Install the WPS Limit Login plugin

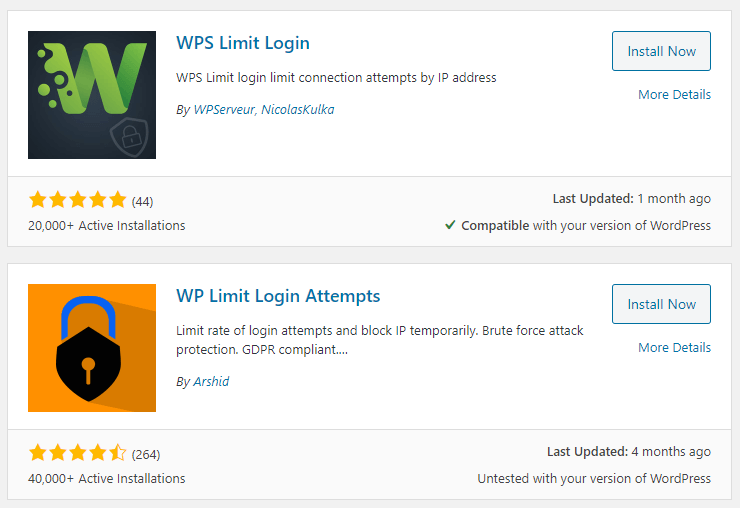click(661, 51)
